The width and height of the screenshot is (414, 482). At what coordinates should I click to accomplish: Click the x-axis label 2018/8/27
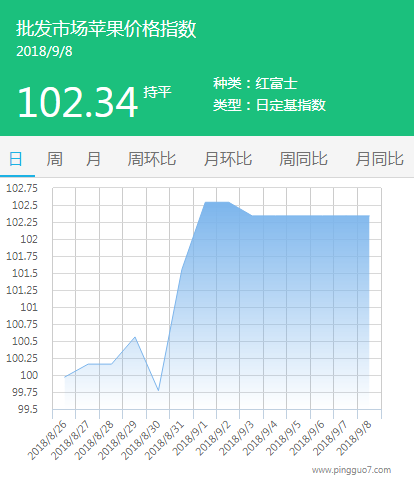[x=71, y=440]
